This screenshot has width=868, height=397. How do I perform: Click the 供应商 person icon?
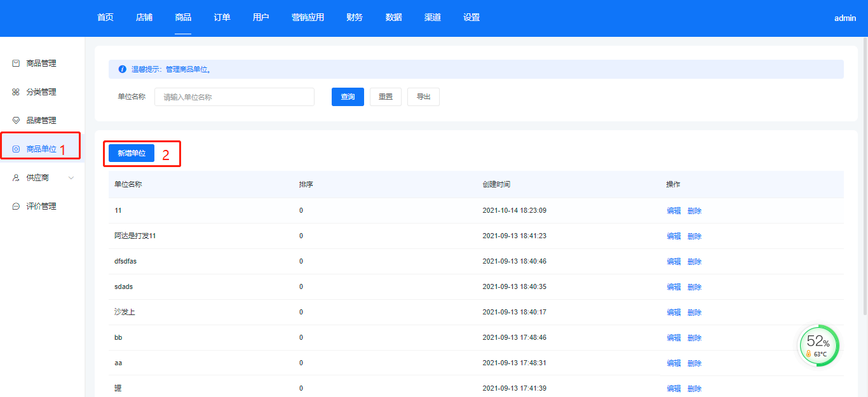[x=16, y=178]
